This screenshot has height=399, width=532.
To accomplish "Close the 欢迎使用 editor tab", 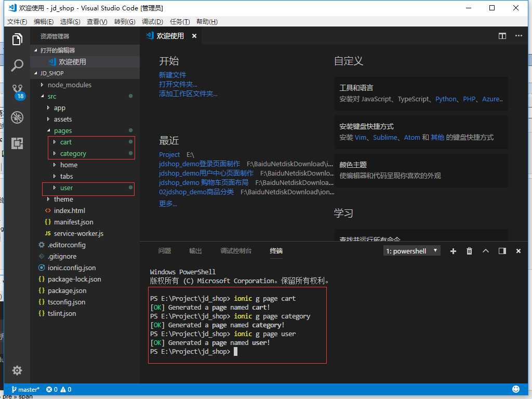I will point(194,36).
